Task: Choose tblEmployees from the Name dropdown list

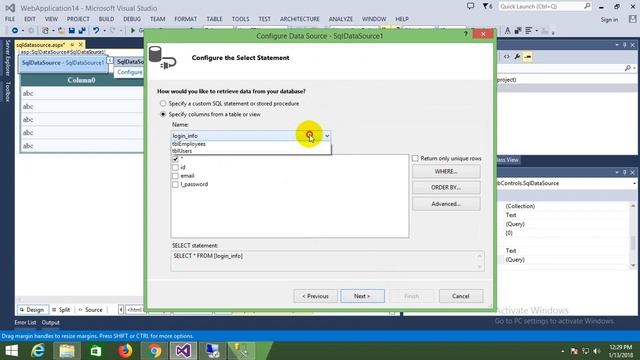Action: pos(251,144)
